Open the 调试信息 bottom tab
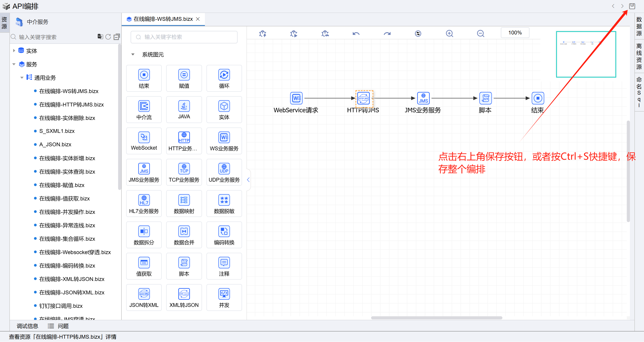Viewport: 644px width, 342px height. click(x=27, y=326)
